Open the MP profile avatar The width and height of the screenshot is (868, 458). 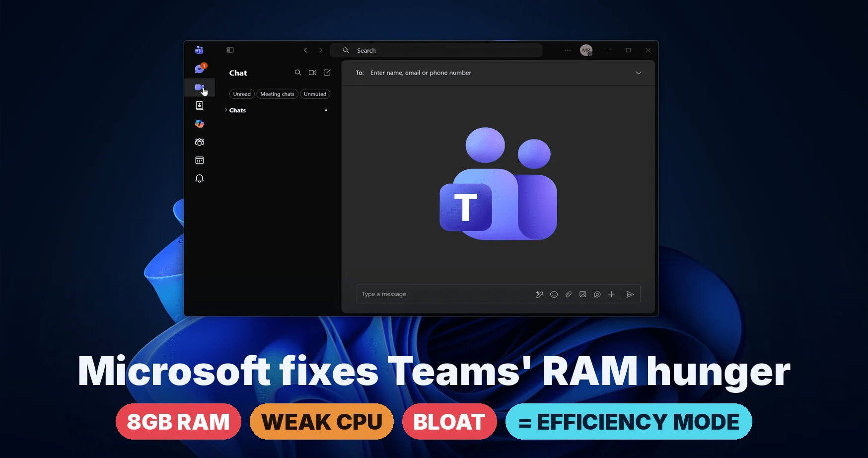pyautogui.click(x=586, y=50)
